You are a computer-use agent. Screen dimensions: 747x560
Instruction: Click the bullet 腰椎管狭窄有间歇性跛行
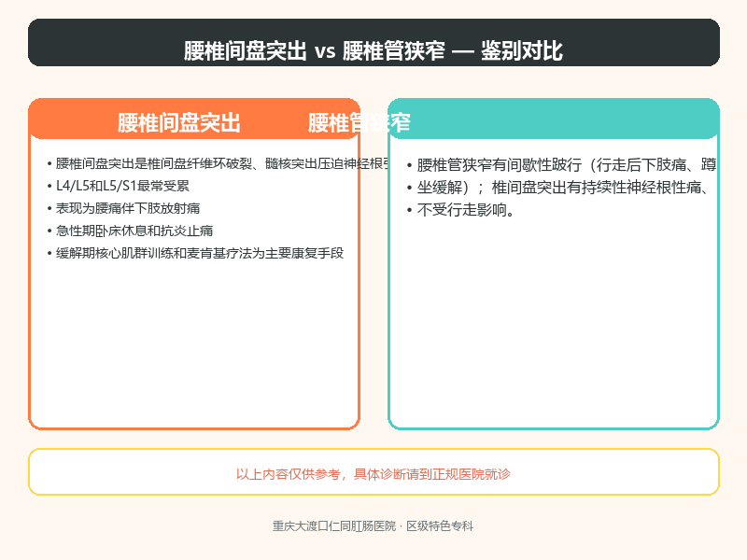click(562, 165)
